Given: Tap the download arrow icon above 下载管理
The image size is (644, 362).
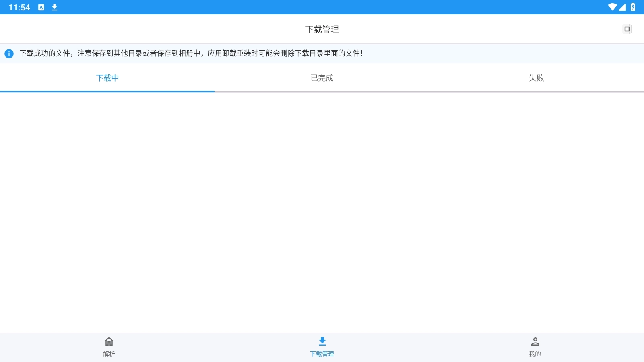Looking at the screenshot, I should (x=322, y=341).
